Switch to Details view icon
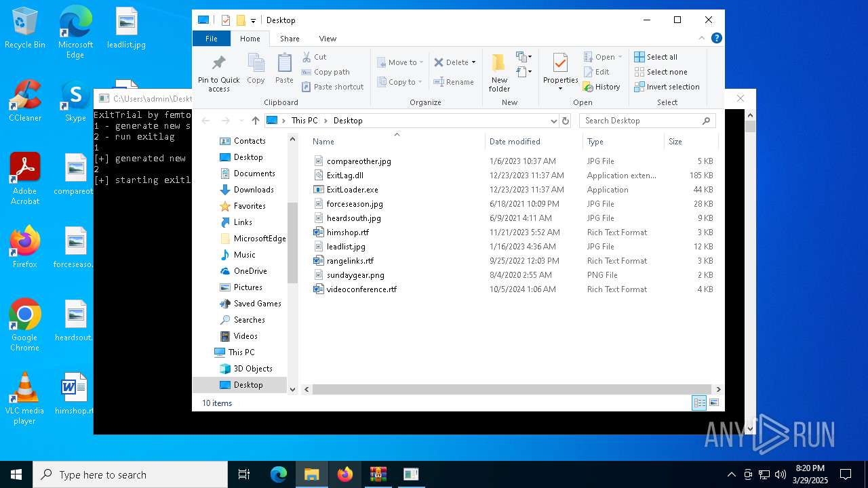Viewport: 868px width, 488px height. click(x=699, y=403)
